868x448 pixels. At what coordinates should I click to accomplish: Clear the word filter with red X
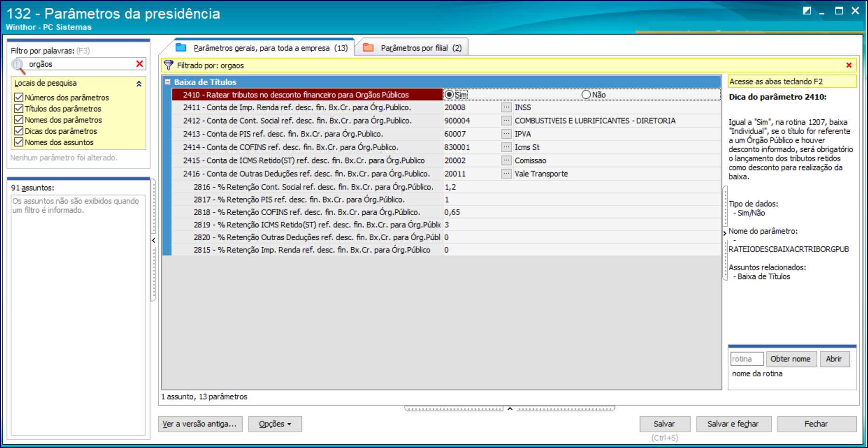[x=139, y=64]
